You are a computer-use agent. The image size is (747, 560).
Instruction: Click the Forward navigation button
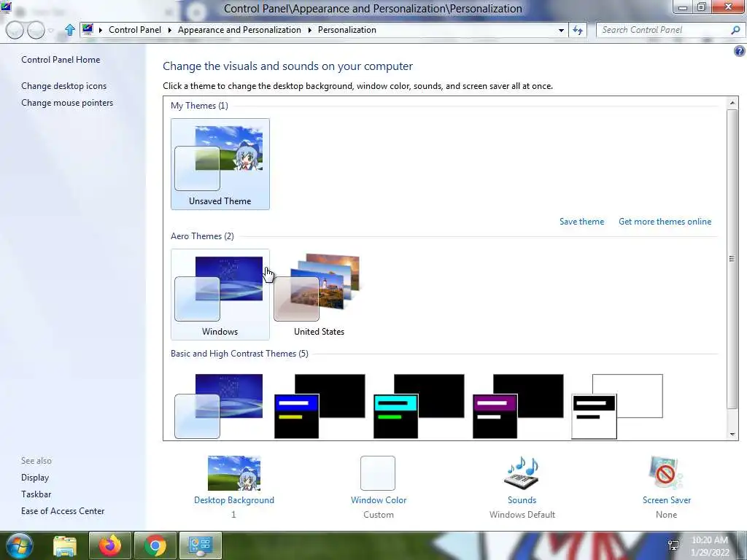[36, 30]
